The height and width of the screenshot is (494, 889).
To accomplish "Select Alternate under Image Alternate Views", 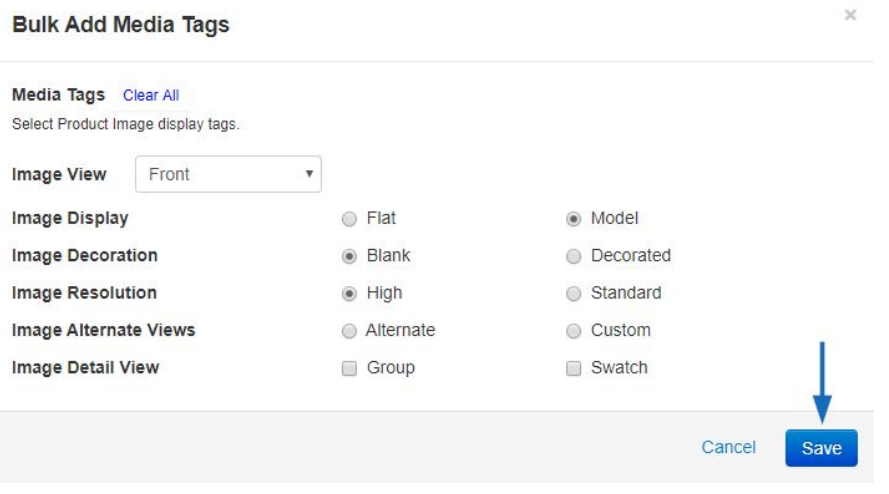I will 349,331.
